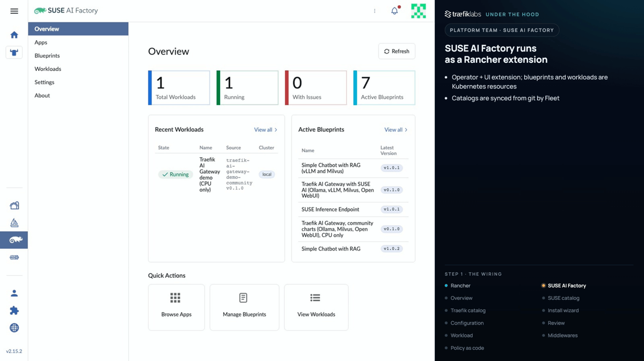Click the SUSE AI Factory header logo
The height and width of the screenshot is (361, 644).
66,11
